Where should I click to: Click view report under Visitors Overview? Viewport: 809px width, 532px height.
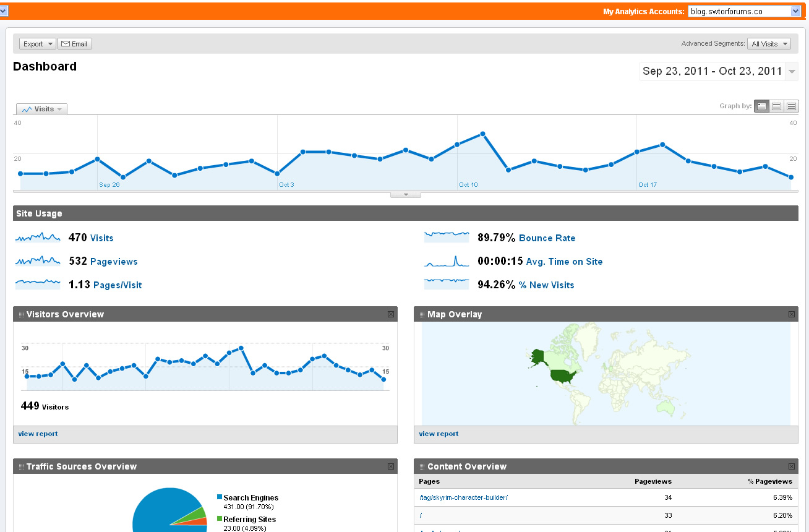pos(38,434)
